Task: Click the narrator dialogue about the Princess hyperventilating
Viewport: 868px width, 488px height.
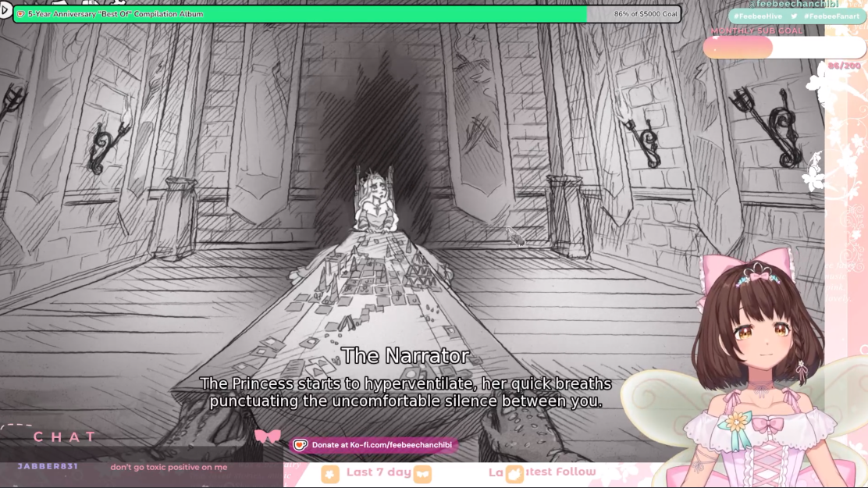Action: pyautogui.click(x=405, y=392)
